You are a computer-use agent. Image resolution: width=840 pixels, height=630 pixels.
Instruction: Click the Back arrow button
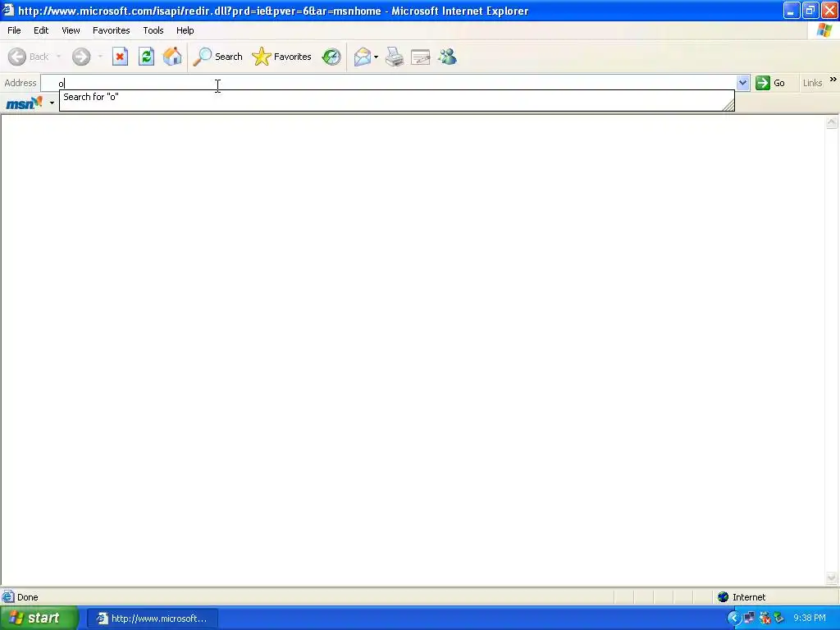coord(29,57)
